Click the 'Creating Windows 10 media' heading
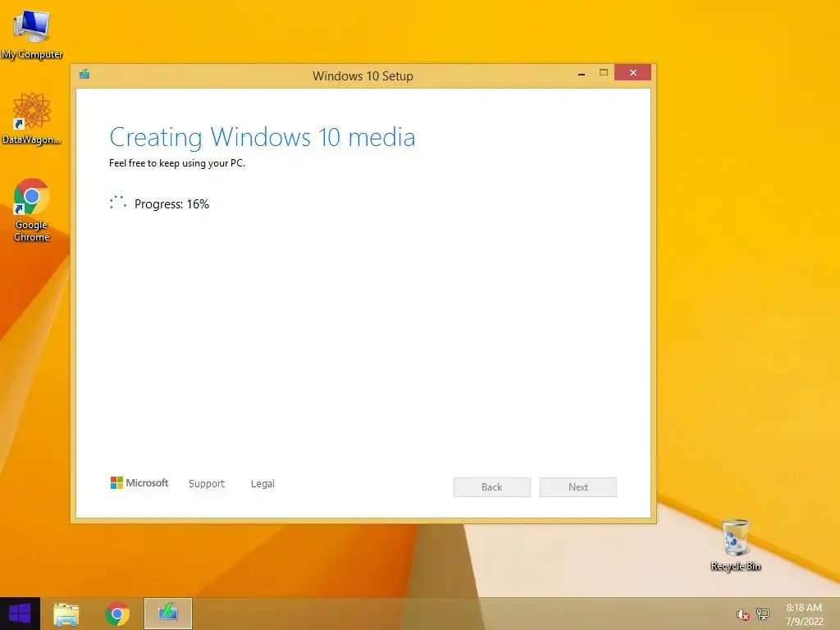 (x=262, y=137)
